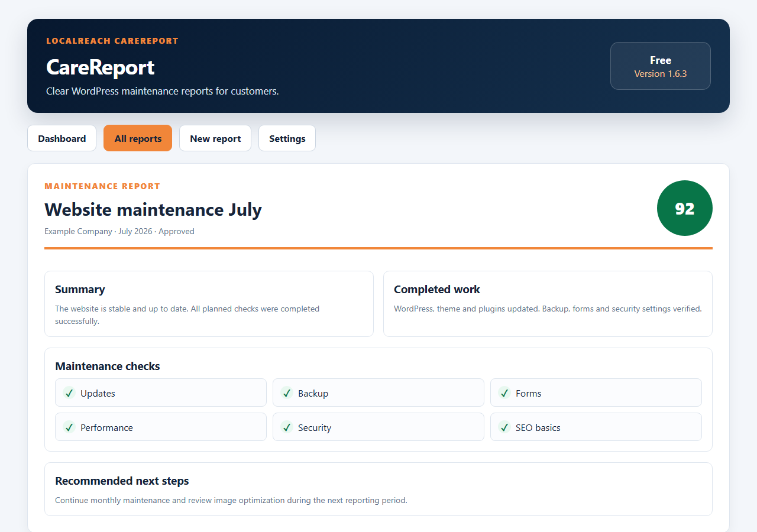
Task: Open the Settings tab
Action: tap(287, 138)
